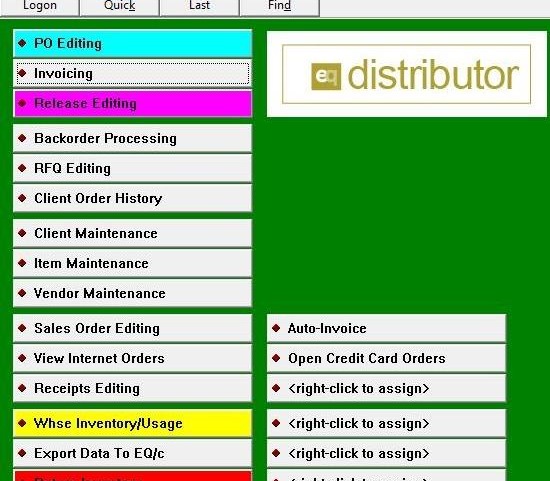Click View Internet Orders
Image resolution: width=550 pixels, height=481 pixels.
(132, 359)
